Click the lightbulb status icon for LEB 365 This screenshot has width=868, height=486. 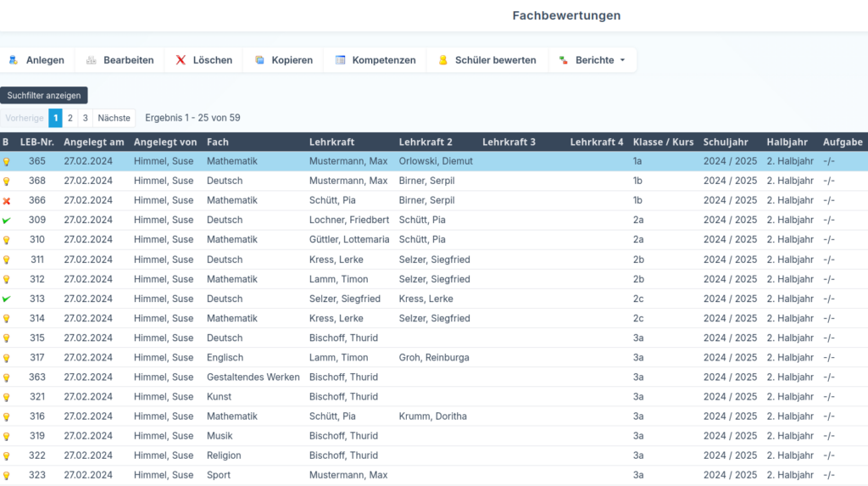click(x=7, y=162)
